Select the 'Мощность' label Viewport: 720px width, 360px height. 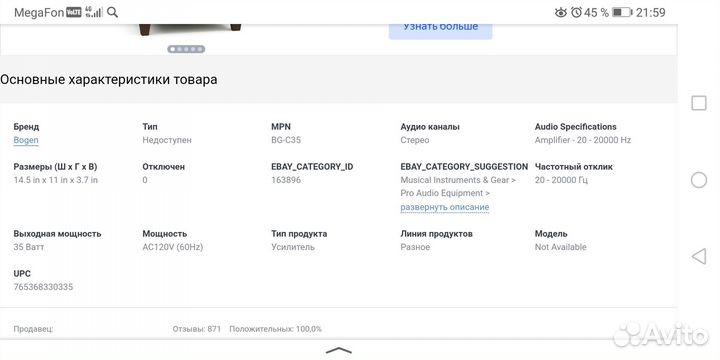[164, 234]
